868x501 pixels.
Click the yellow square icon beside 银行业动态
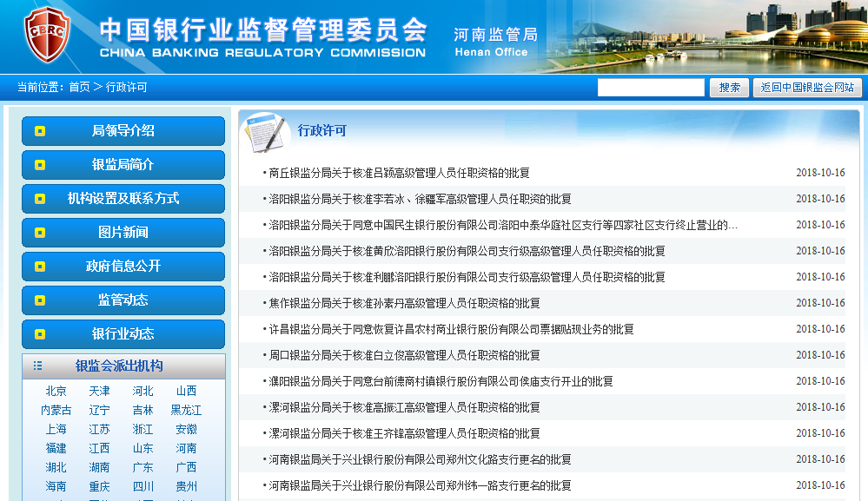[40, 334]
